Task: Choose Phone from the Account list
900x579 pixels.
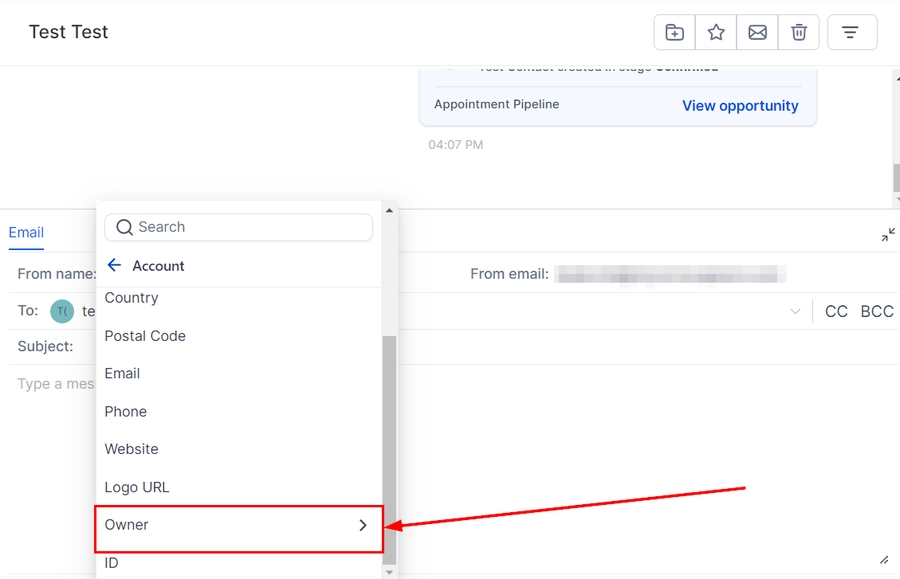Action: [126, 411]
